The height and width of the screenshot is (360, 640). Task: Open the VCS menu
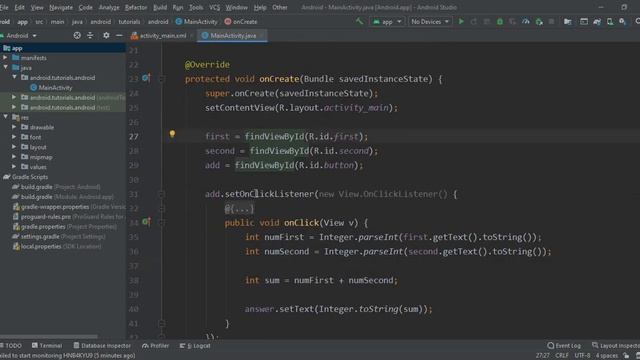pos(214,7)
